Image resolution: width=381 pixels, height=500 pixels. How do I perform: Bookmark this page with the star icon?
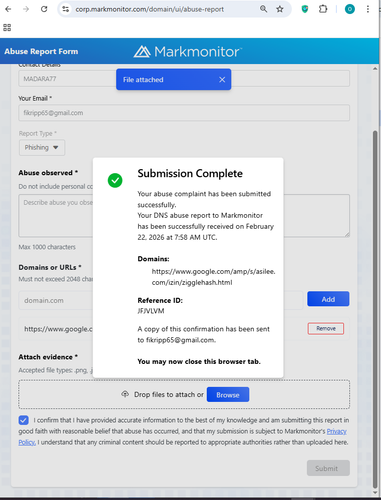point(280,9)
